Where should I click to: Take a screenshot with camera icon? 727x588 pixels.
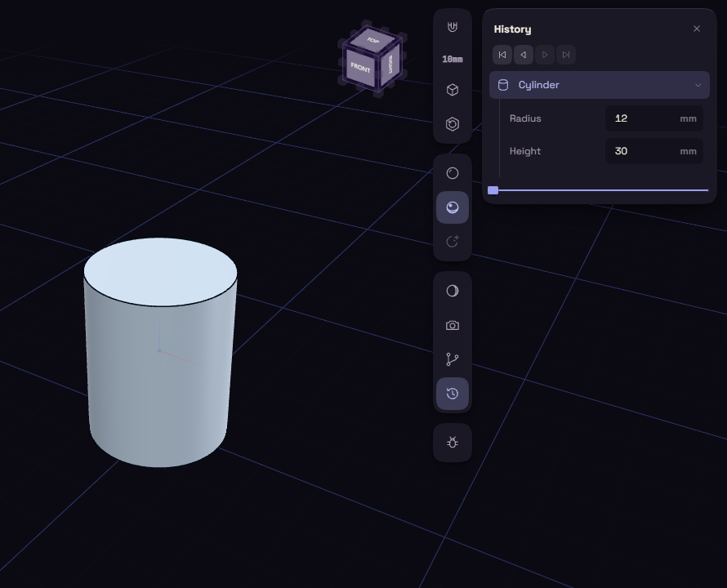453,325
